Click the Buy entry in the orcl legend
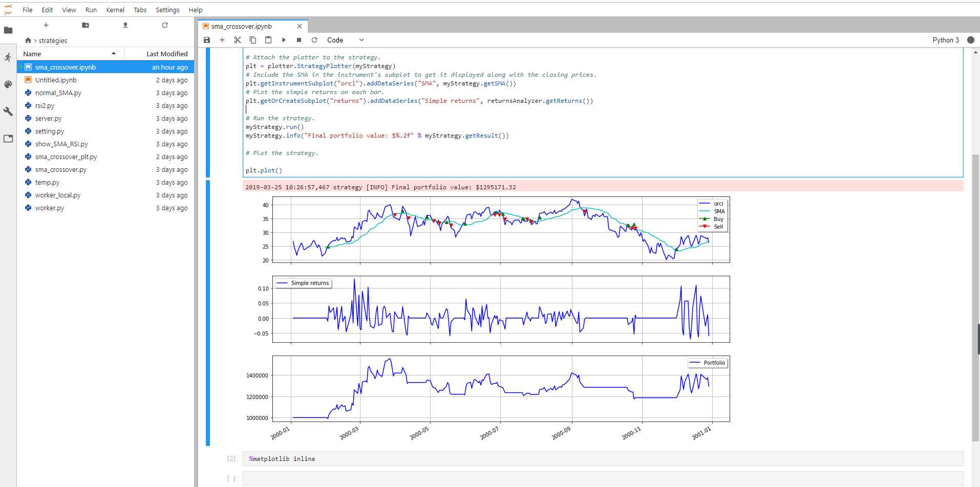The height and width of the screenshot is (487, 980). pyautogui.click(x=712, y=219)
